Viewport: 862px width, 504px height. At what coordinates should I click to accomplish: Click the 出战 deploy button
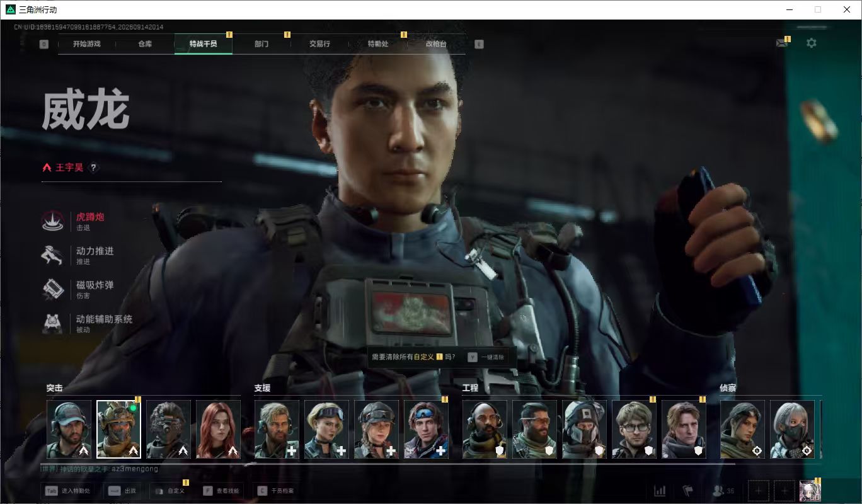pyautogui.click(x=122, y=491)
